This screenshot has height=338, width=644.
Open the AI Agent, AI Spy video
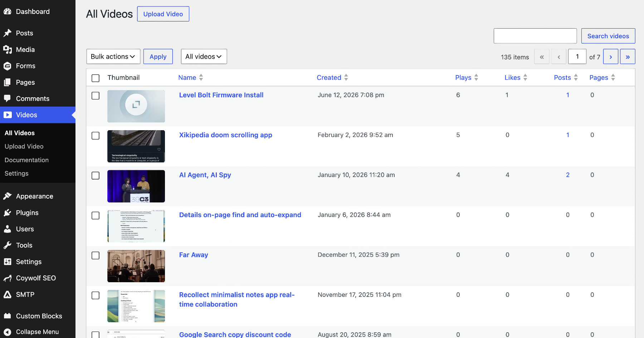point(205,175)
